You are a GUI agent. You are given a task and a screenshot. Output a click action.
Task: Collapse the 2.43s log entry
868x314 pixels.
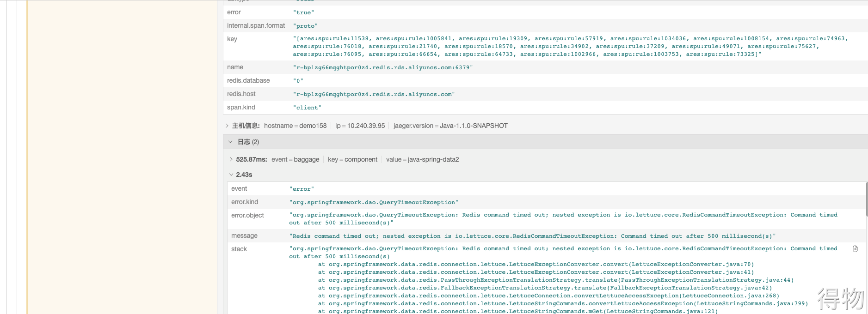[231, 175]
